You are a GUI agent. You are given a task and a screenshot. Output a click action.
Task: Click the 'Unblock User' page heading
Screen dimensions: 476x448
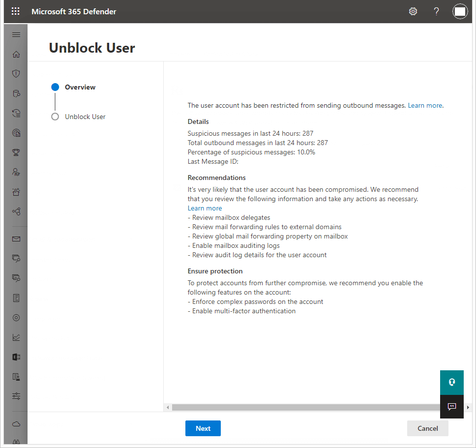92,48
